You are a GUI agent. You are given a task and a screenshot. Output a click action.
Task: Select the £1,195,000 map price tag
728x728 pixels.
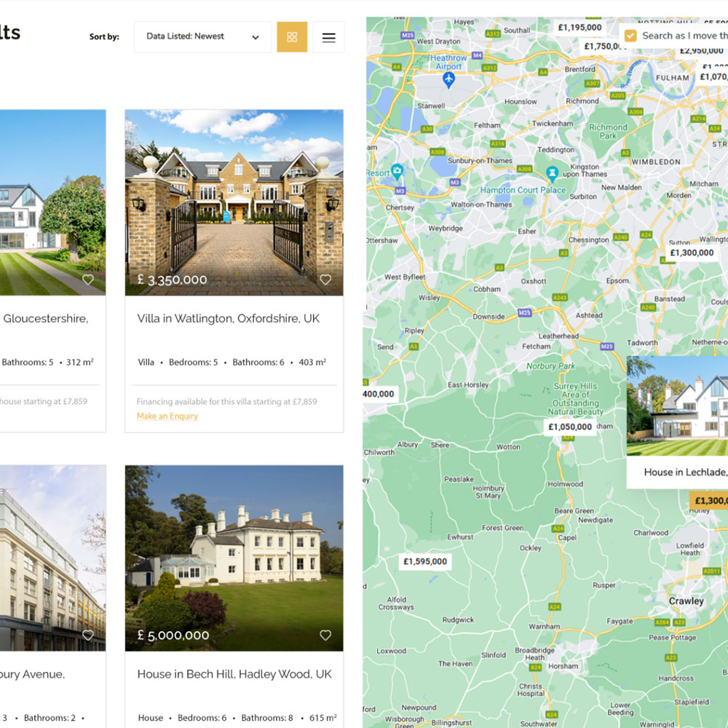(x=580, y=28)
